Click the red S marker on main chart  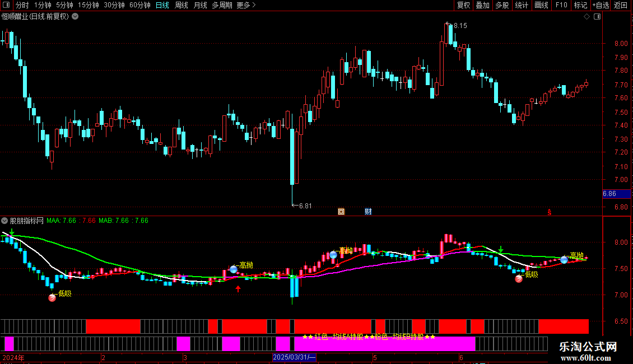(550, 212)
